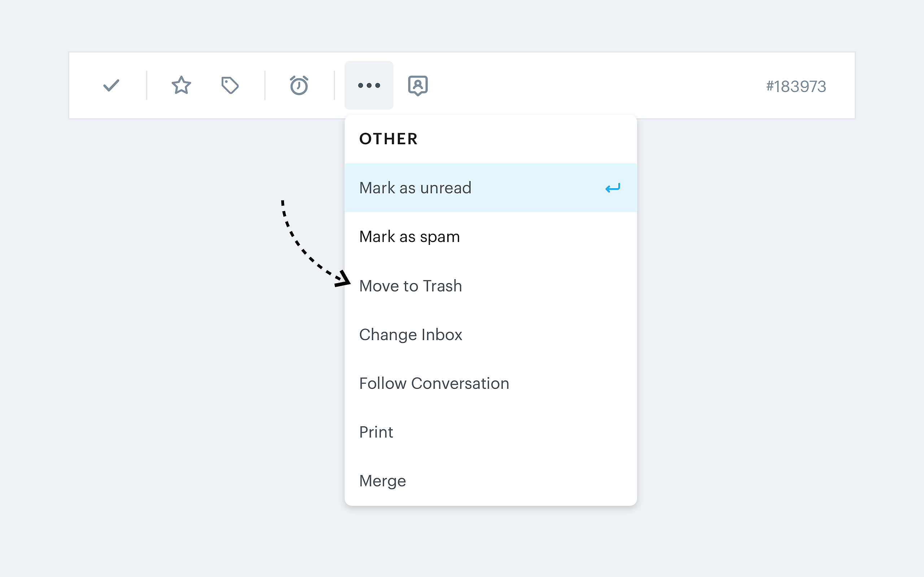Enable Follow Conversation
Image resolution: width=924 pixels, height=577 pixels.
point(434,383)
